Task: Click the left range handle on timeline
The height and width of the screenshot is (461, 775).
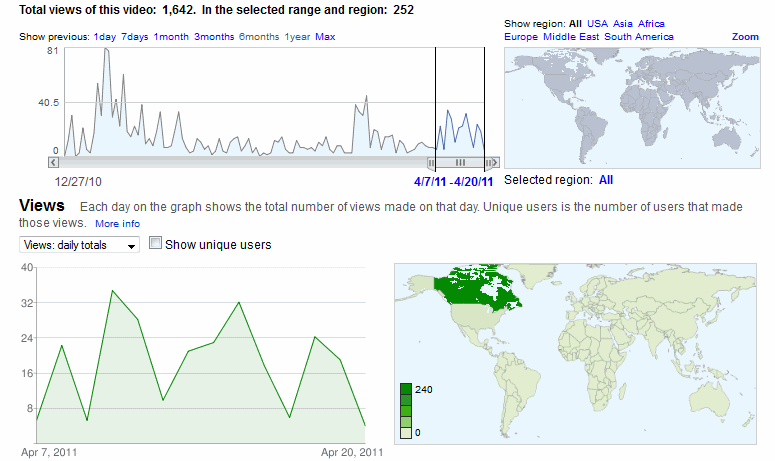Action: point(432,162)
